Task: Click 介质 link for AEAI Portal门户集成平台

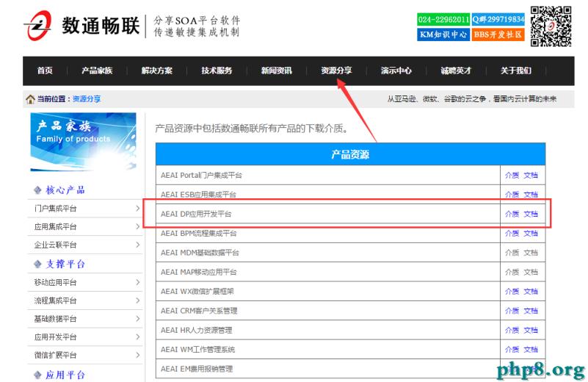Action: [x=512, y=176]
